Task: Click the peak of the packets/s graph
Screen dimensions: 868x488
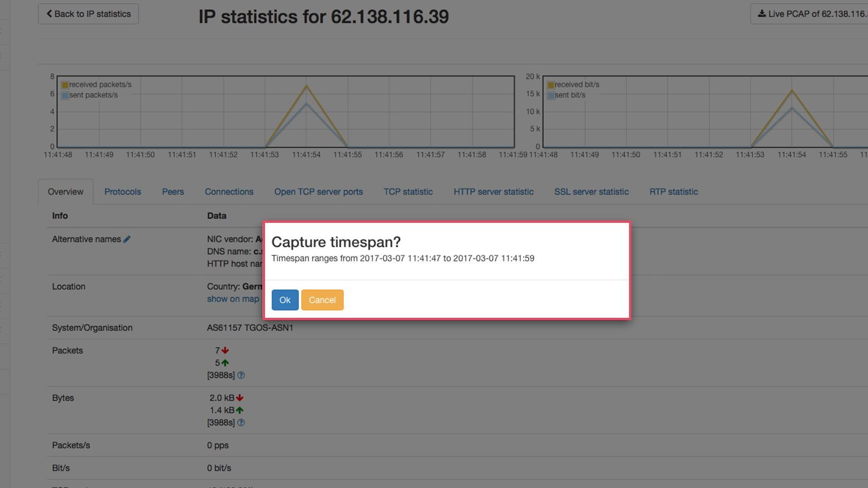Action: [306, 86]
